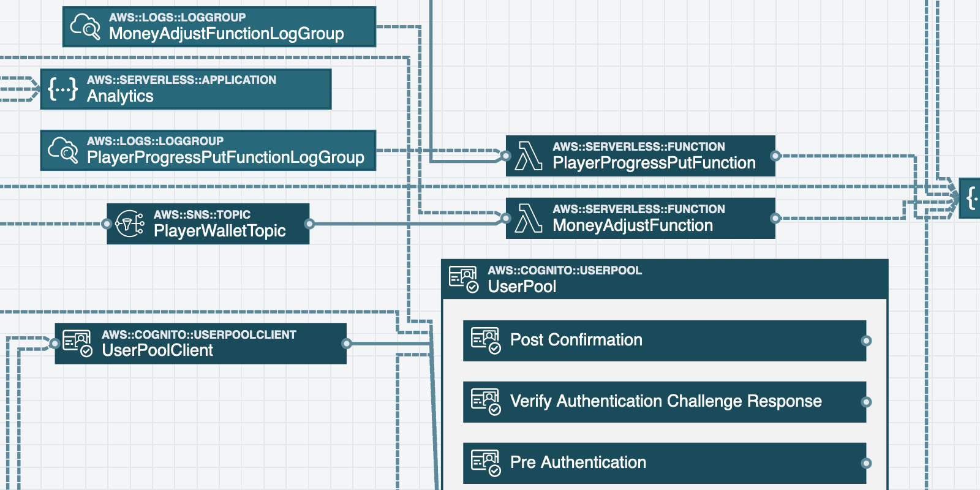Click AWS::SERVERLESS::APPLICATION type label
The image size is (980, 490).
[x=181, y=80]
